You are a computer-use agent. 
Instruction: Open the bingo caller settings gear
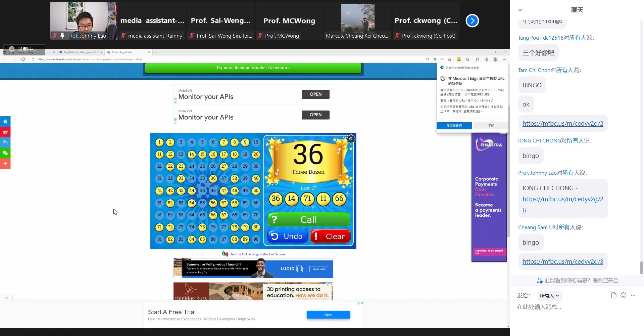pos(350,138)
